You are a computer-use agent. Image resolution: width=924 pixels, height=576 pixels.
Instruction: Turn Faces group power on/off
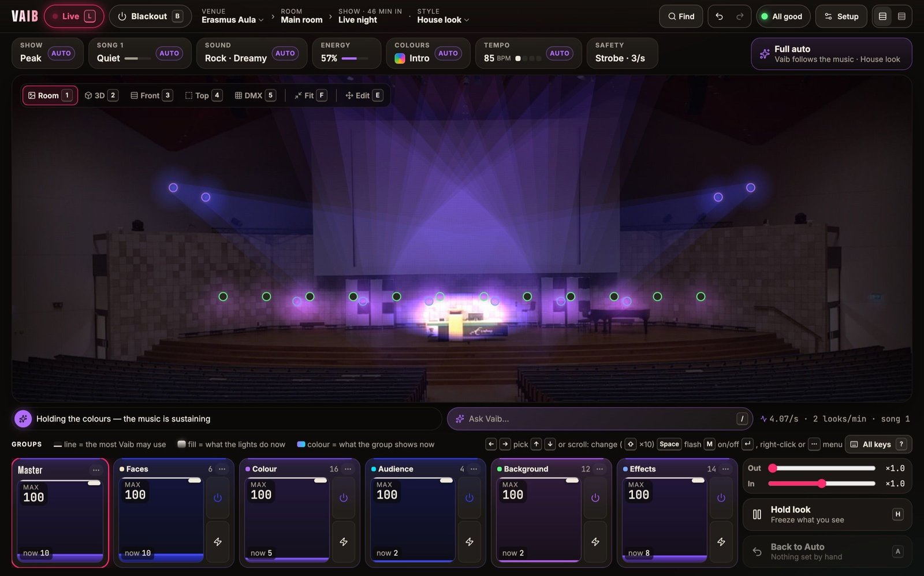pyautogui.click(x=218, y=497)
